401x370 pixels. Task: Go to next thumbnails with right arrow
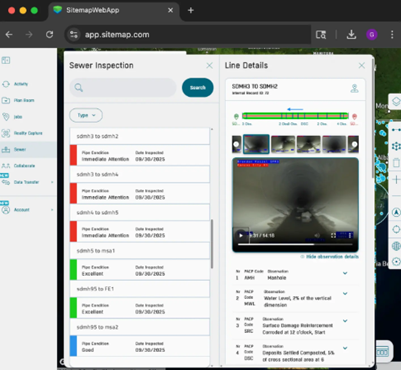pos(354,144)
